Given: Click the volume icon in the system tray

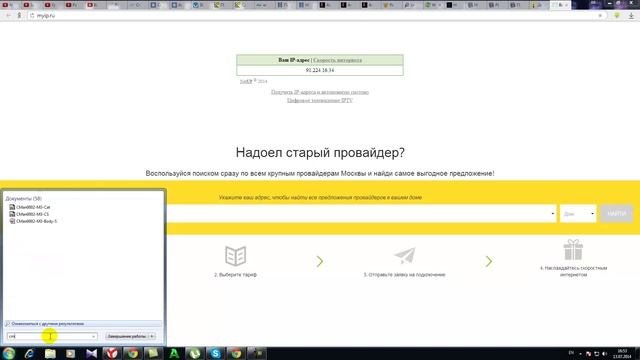Looking at the screenshot, I should pyautogui.click(x=604, y=353).
